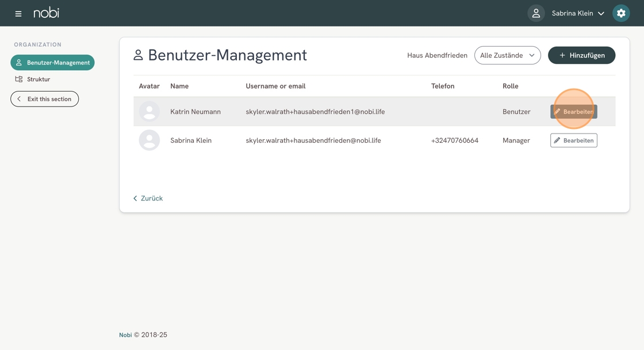Open the hamburger menu icon

(18, 13)
